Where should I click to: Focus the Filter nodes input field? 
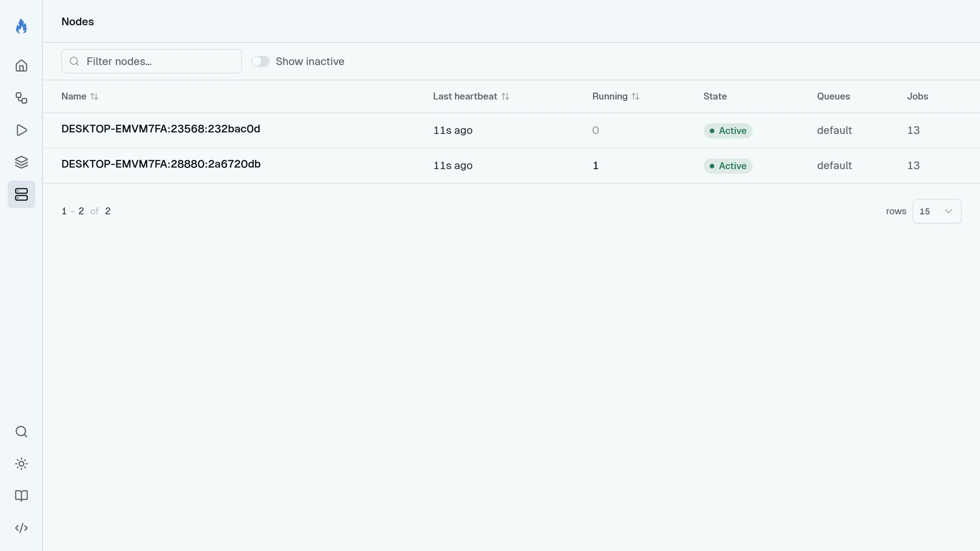(x=152, y=61)
